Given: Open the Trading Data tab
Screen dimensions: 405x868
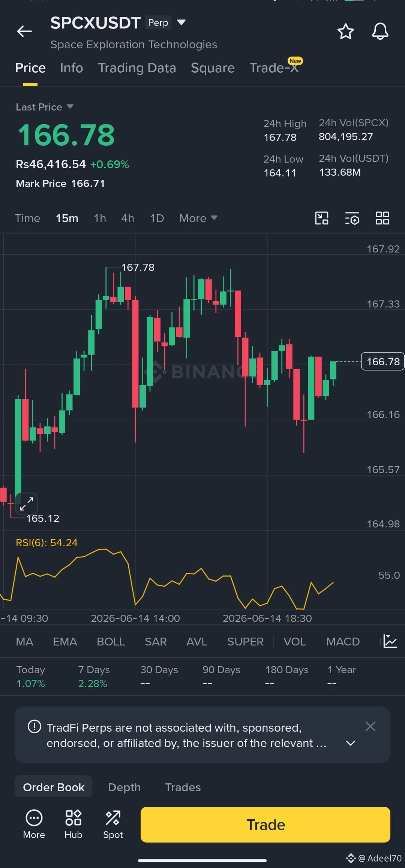Looking at the screenshot, I should point(137,68).
